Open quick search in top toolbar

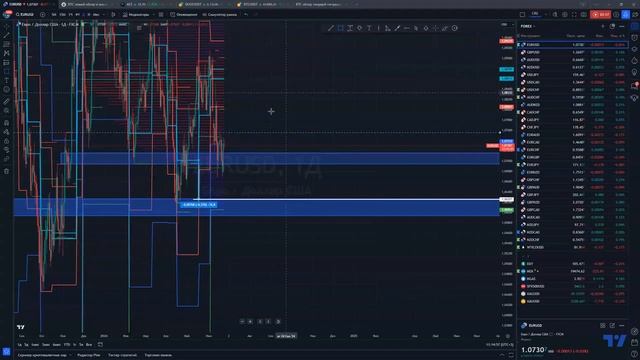click(x=555, y=15)
